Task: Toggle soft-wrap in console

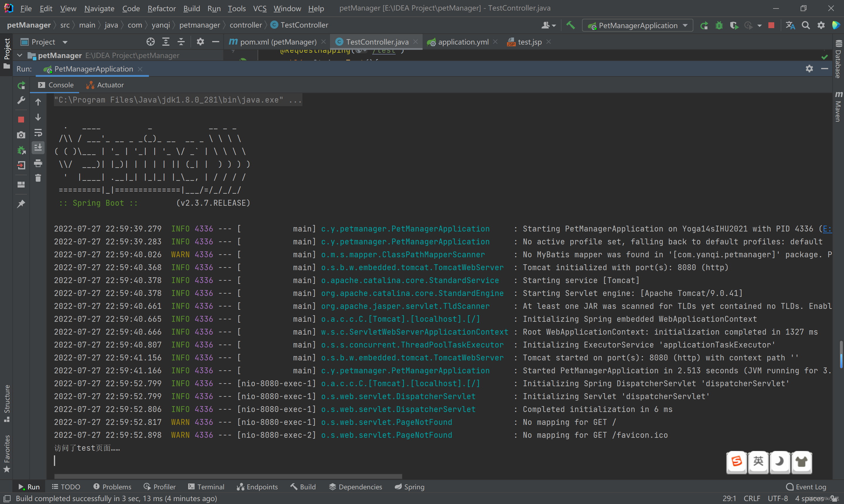Action: (x=38, y=133)
